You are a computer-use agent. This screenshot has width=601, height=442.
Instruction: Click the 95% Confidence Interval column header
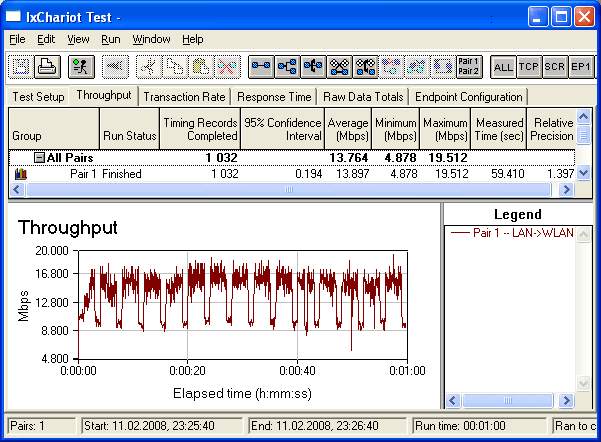282,129
